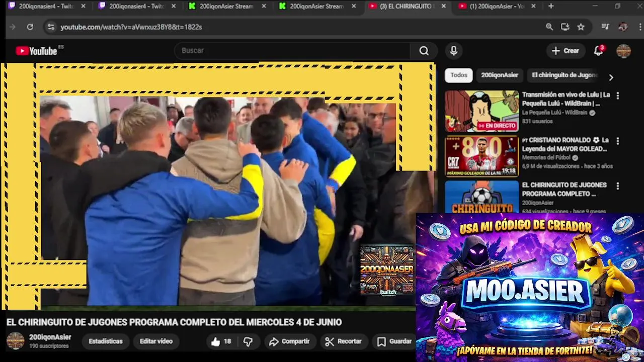
Task: Click video title EL CHIRINGUITO DE JUGONES PROGRAMA COMPLETO
Action: tap(174, 322)
